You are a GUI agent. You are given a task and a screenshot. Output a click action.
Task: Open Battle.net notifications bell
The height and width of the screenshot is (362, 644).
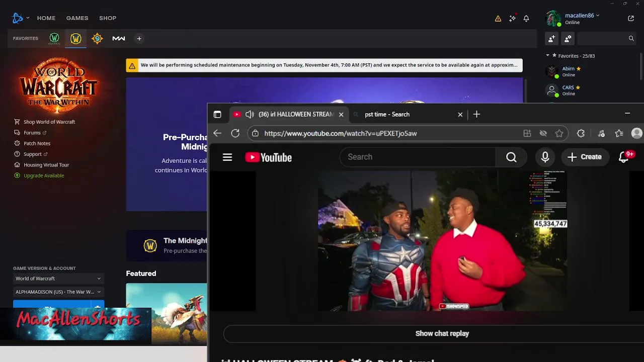[526, 18]
